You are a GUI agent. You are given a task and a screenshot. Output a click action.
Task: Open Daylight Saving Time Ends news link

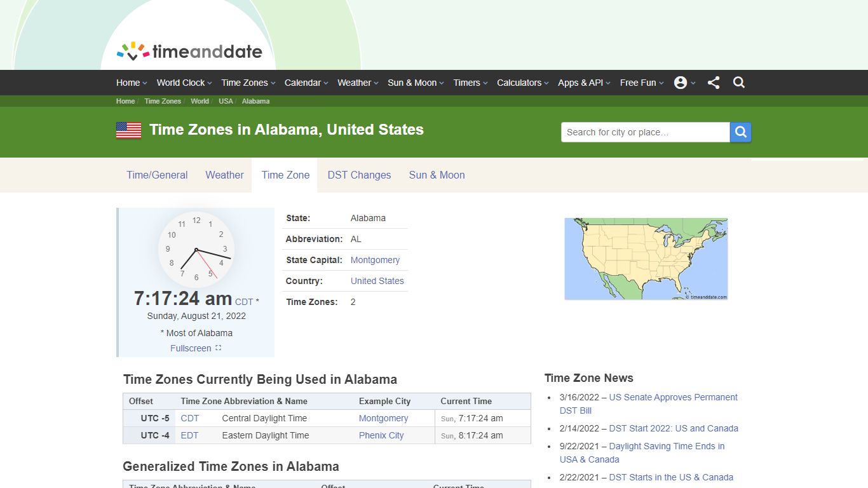642,452
